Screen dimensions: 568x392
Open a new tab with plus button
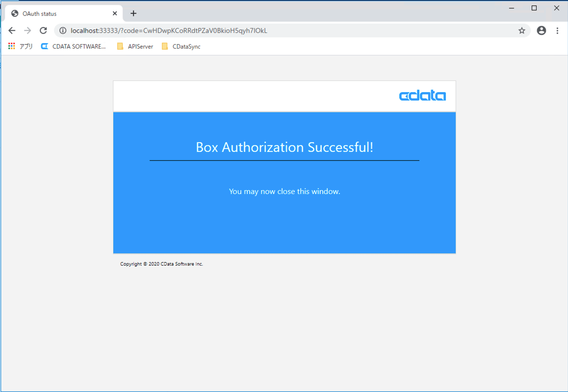click(133, 13)
